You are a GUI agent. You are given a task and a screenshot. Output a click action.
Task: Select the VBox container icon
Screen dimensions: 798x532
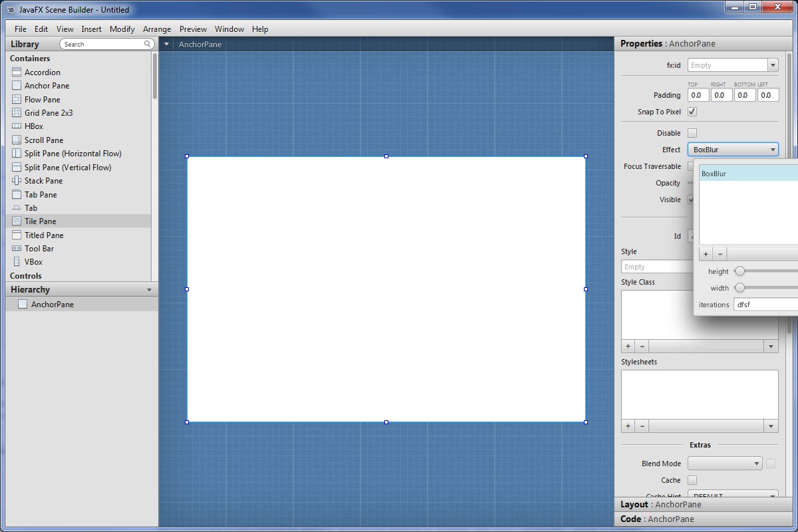(x=17, y=262)
